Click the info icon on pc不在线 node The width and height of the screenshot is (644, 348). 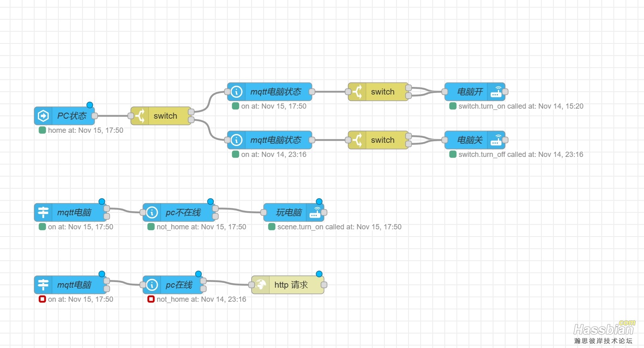pyautogui.click(x=152, y=212)
